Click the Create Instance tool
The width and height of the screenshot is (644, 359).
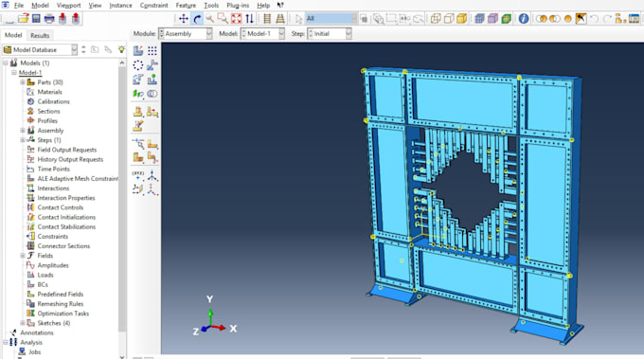[x=138, y=51]
